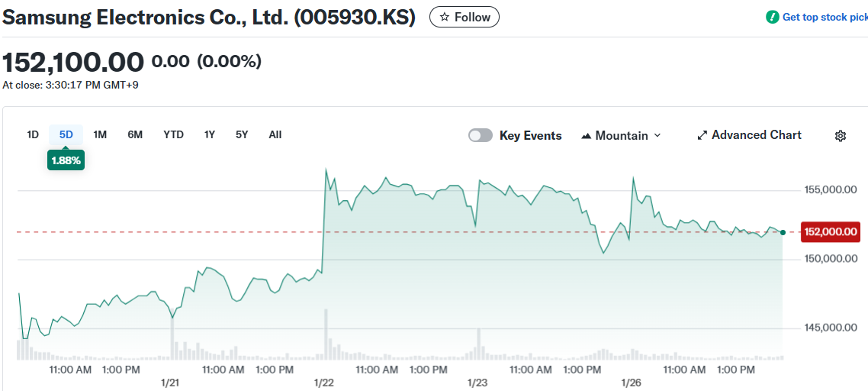The height and width of the screenshot is (391, 868).
Task: Switch to the 6M range
Action: [x=135, y=134]
